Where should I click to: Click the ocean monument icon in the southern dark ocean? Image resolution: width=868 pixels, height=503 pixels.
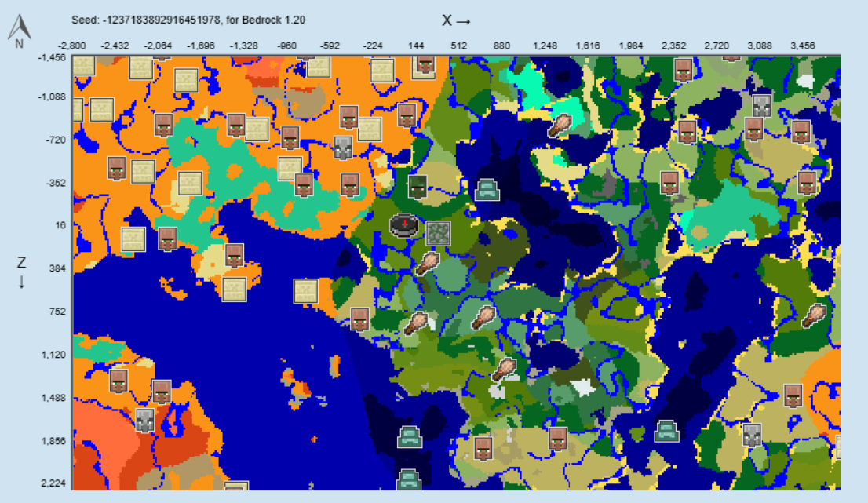pos(411,437)
